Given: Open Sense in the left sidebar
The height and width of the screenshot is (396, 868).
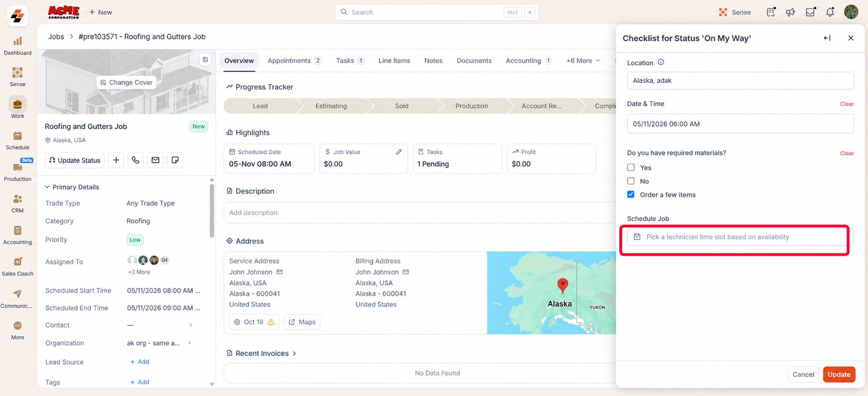Looking at the screenshot, I should click(17, 77).
